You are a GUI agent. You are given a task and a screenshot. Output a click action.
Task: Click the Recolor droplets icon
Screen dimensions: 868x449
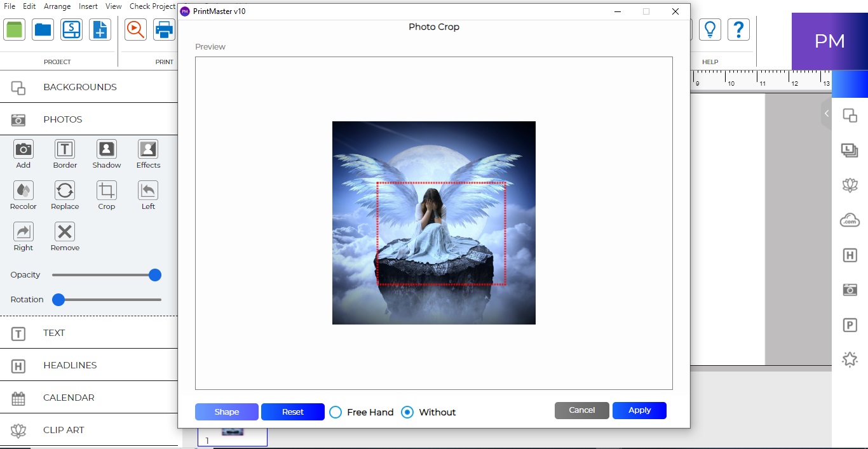[24, 191]
